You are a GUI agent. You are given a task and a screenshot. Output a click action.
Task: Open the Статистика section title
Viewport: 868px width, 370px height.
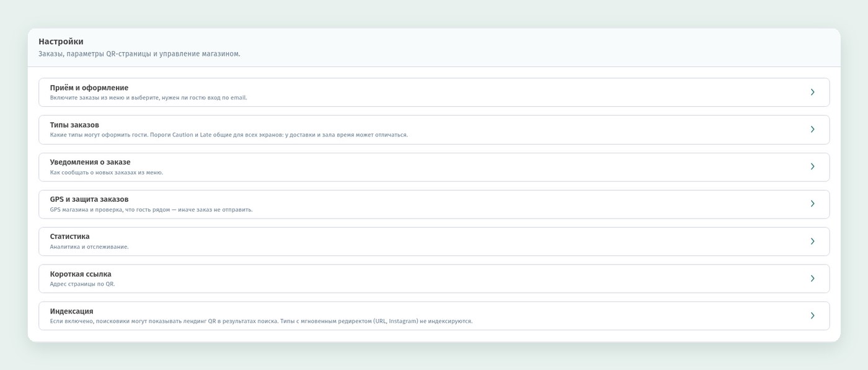click(70, 237)
